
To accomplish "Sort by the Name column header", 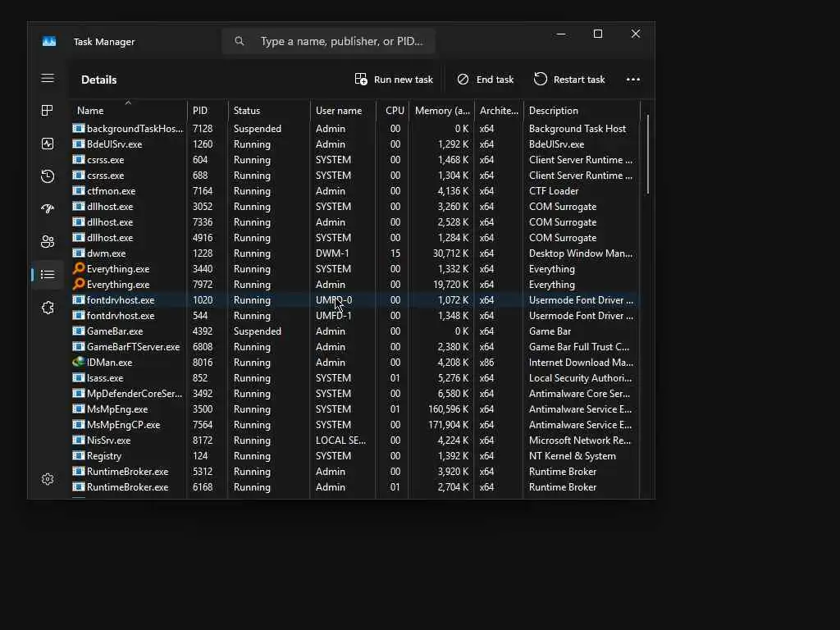I will [128, 111].
